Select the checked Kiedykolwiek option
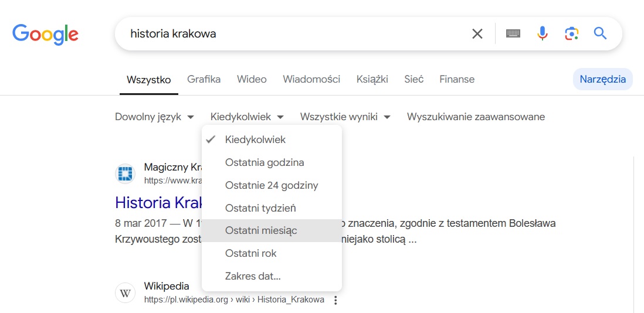The width and height of the screenshot is (644, 313). click(x=255, y=140)
